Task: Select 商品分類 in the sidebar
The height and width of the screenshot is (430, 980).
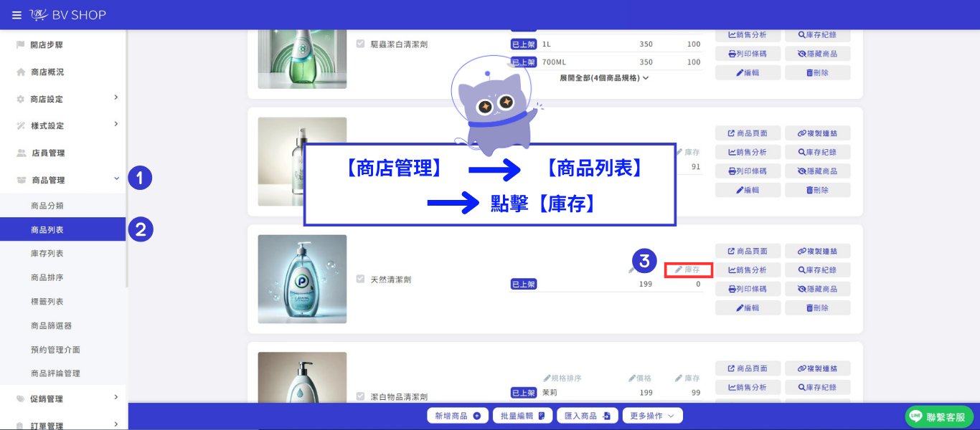Action: click(46, 204)
